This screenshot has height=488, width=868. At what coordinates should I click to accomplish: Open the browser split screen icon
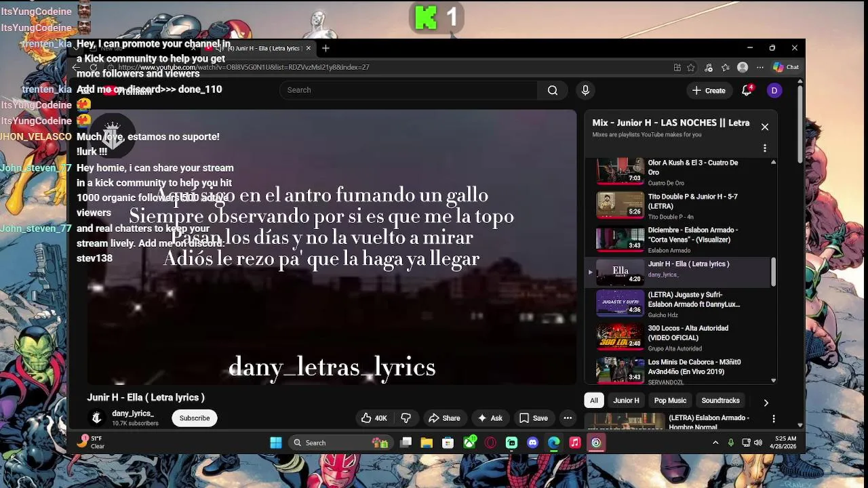[x=677, y=67]
